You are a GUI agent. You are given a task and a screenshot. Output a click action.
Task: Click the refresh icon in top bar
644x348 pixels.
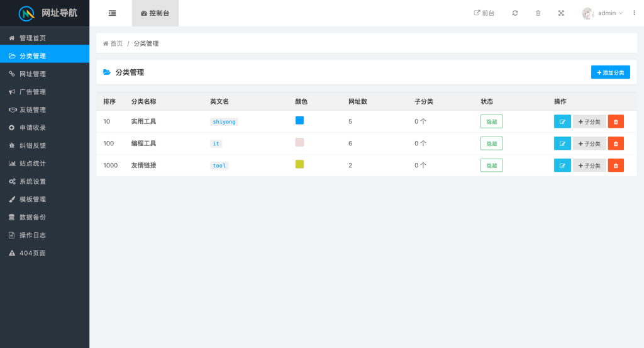click(515, 13)
